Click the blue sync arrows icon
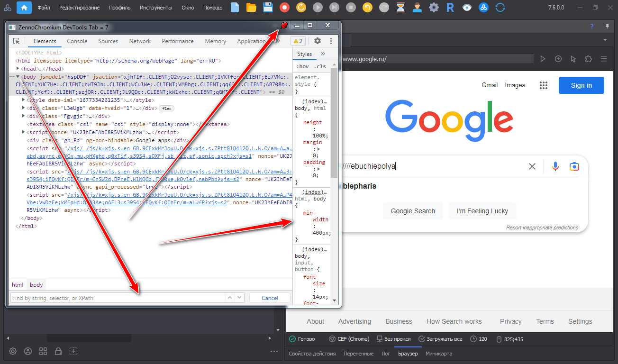The image size is (618, 364). point(500,8)
